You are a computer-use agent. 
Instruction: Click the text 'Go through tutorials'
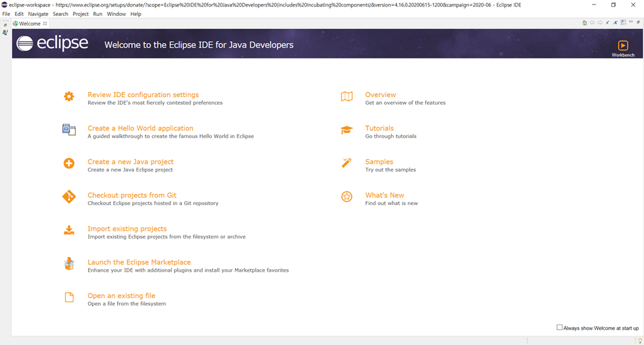pyautogui.click(x=391, y=136)
